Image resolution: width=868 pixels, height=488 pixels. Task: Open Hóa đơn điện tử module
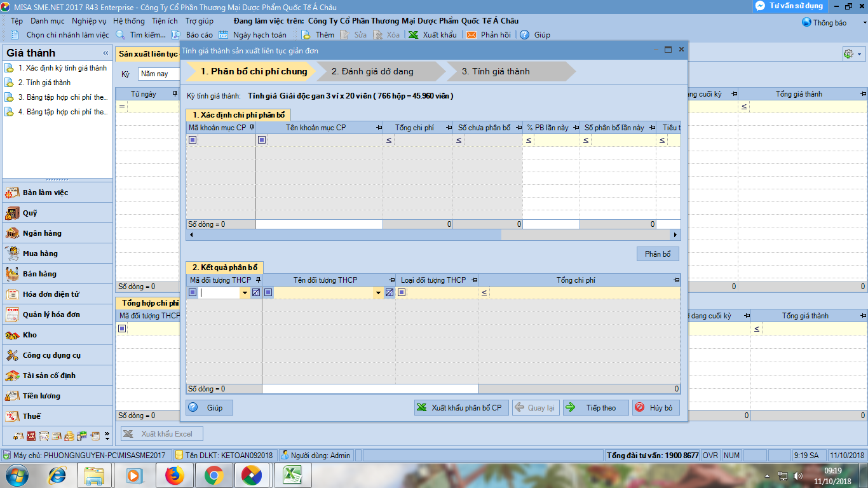point(57,294)
